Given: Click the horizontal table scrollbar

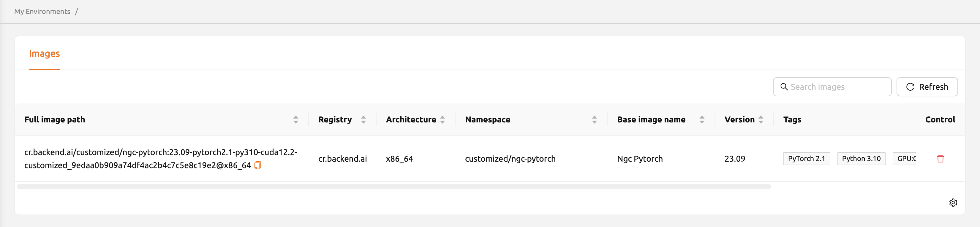Looking at the screenshot, I should point(393,187).
